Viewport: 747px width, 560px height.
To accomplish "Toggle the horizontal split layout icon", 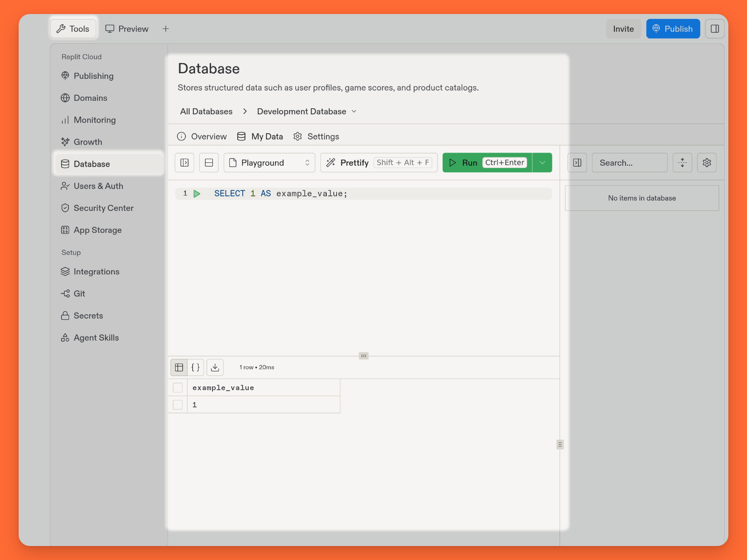I will [209, 162].
